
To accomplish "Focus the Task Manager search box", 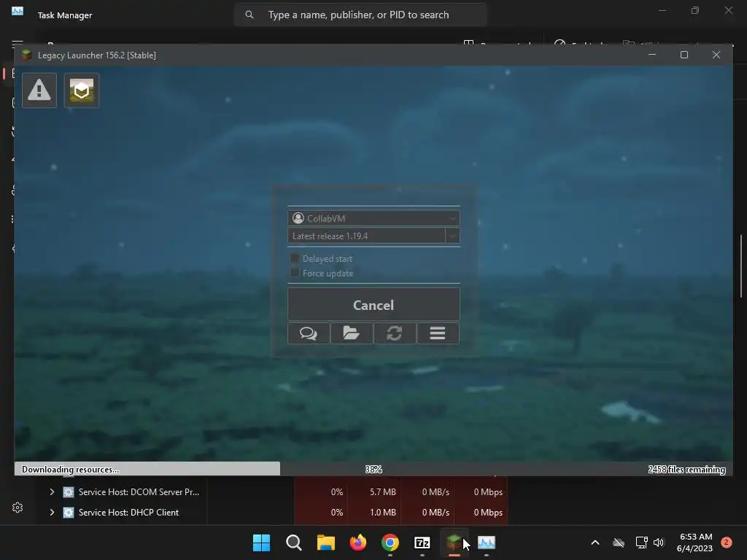I will pos(360,15).
